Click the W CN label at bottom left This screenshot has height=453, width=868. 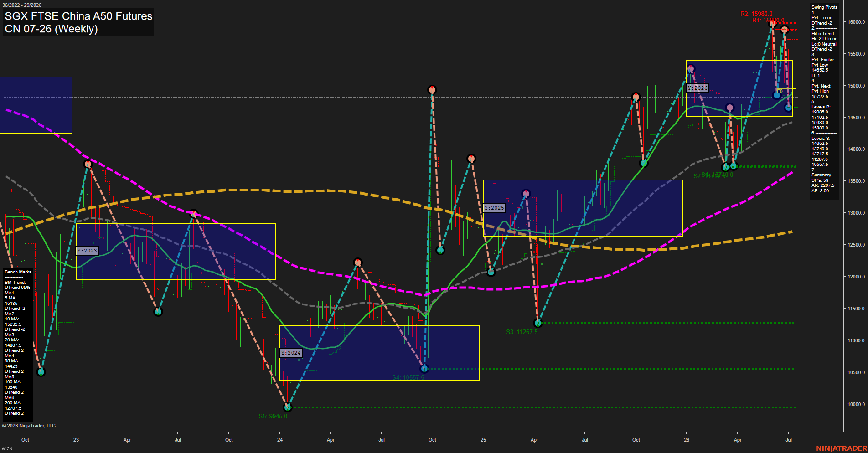point(7,449)
